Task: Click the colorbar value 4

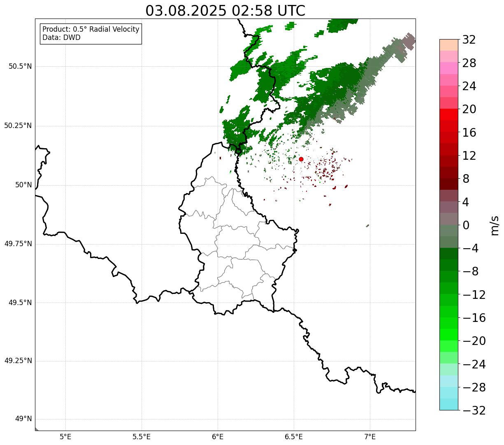Action: pyautogui.click(x=466, y=202)
